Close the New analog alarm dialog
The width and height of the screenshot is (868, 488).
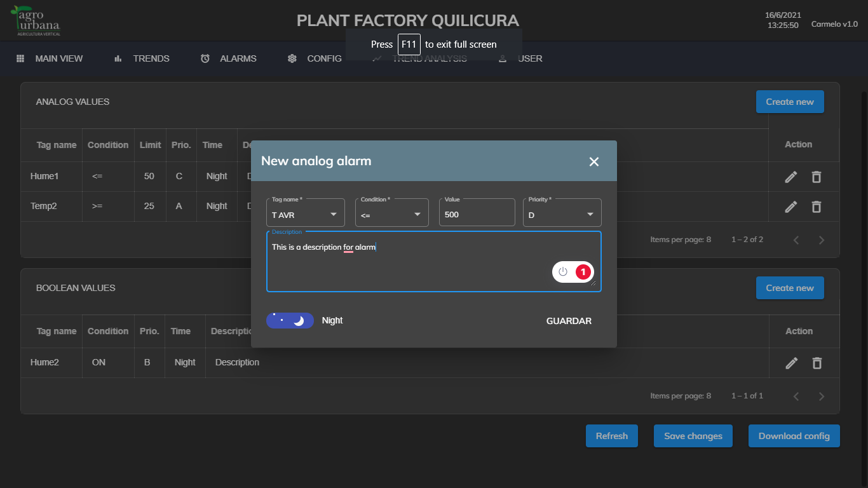594,161
